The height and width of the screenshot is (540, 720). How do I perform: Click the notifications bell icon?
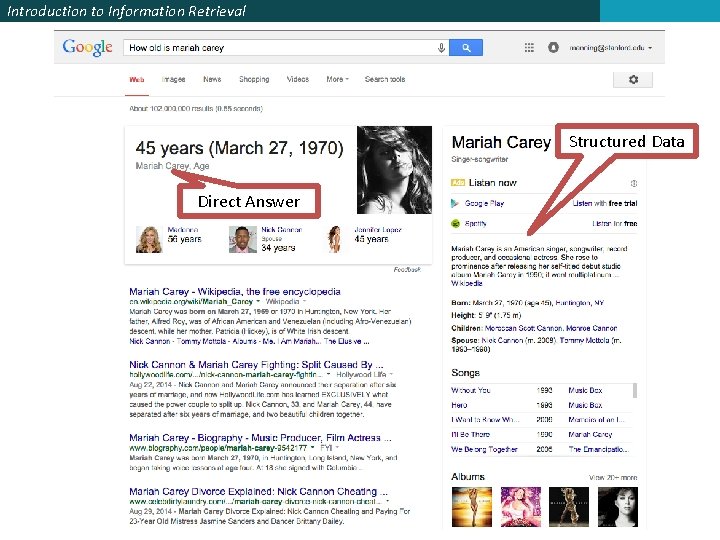click(553, 47)
